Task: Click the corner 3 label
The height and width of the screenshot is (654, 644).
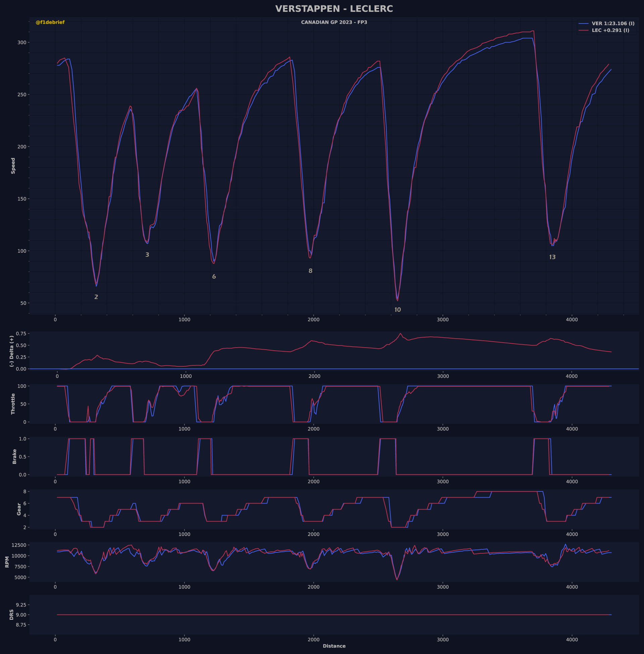Action: pos(147,255)
